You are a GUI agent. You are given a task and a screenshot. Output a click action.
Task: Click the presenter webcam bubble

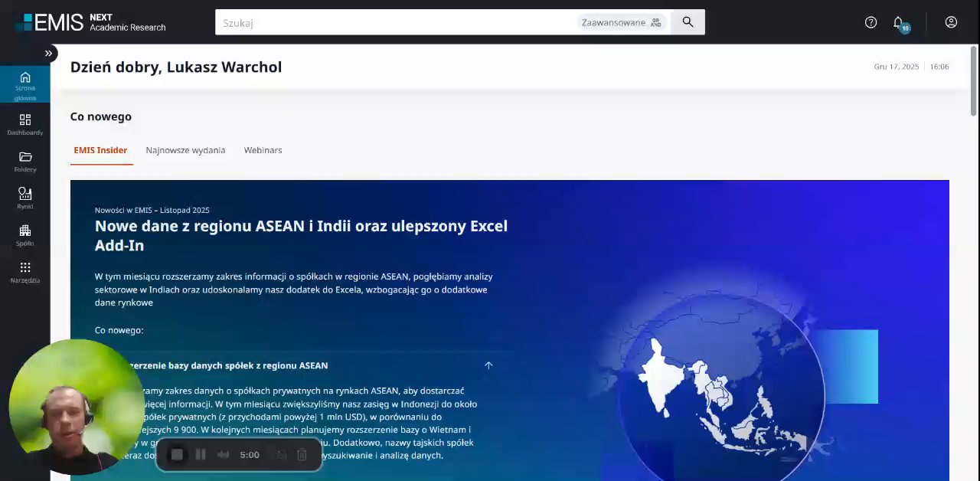76,407
